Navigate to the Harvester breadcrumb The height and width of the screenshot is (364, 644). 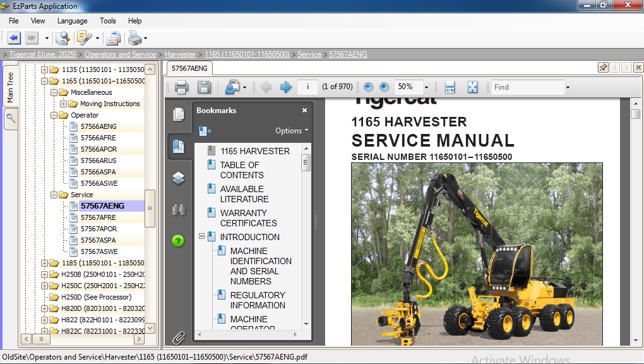(181, 54)
